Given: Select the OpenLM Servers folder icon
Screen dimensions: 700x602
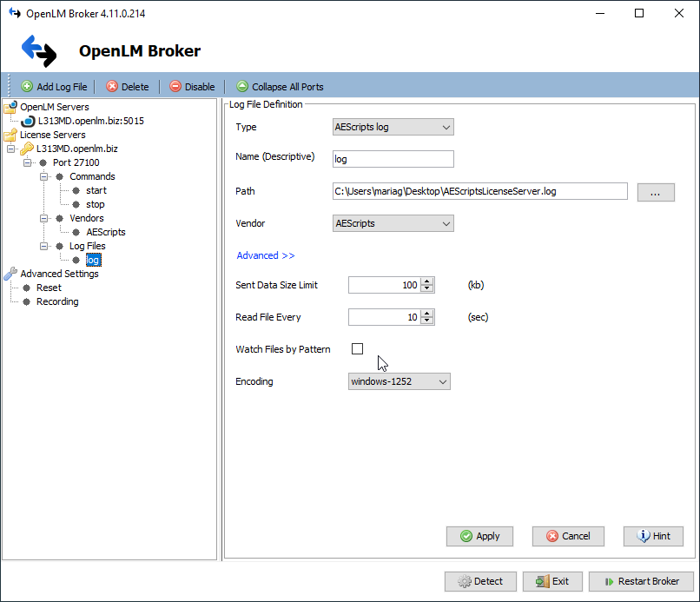Looking at the screenshot, I should (x=10, y=108).
